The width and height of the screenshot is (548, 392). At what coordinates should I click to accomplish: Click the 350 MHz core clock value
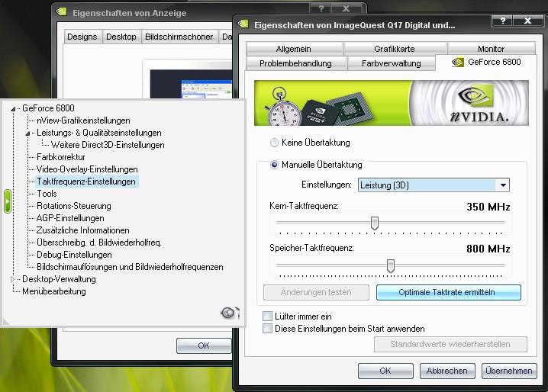pos(488,207)
